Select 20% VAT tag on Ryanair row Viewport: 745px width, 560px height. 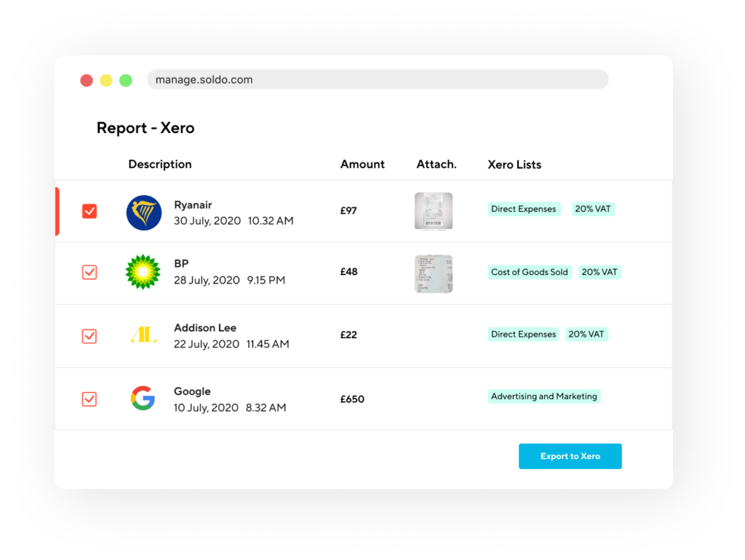click(593, 209)
